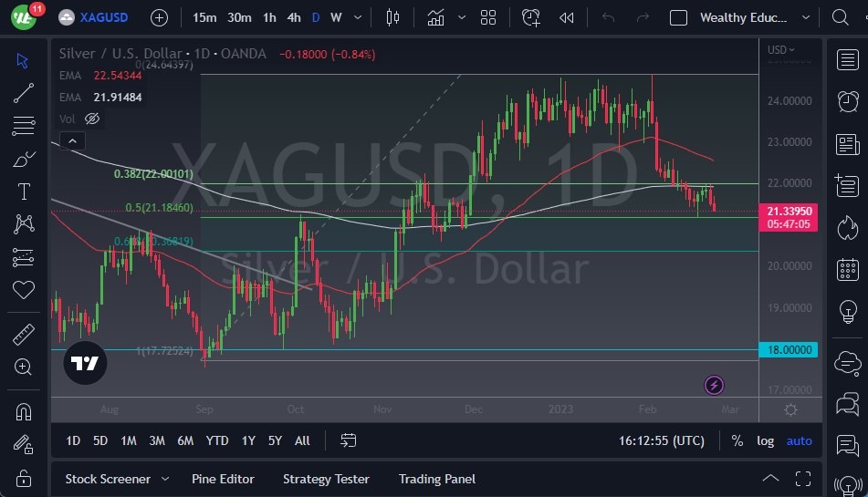Open the Fibonacci and Gann tools

tap(23, 126)
